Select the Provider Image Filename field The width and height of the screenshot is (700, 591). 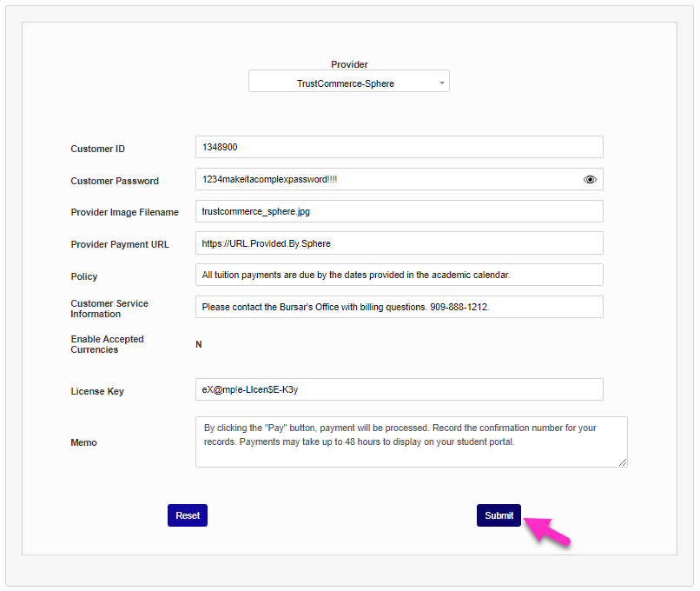tap(400, 211)
